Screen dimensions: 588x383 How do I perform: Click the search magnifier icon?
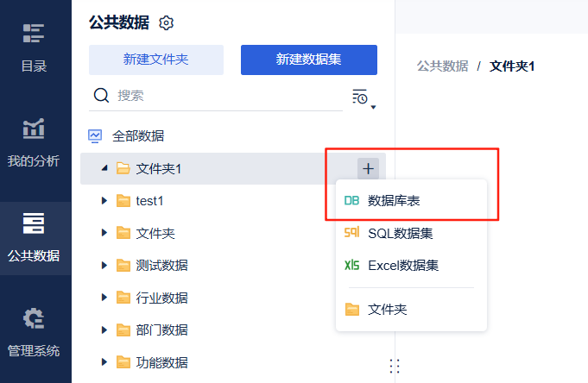[x=101, y=95]
